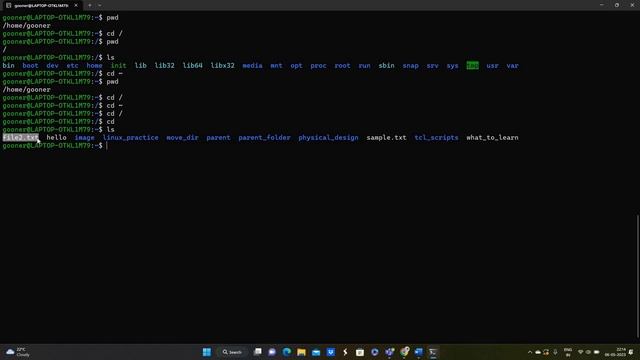Open a new terminal tab with plus button
The height and width of the screenshot is (360, 640).
(89, 5)
